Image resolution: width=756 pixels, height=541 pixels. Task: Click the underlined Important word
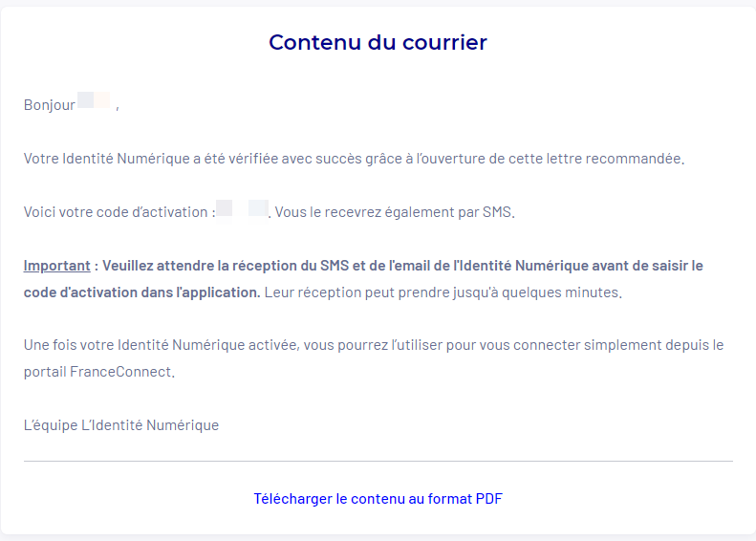[57, 266]
